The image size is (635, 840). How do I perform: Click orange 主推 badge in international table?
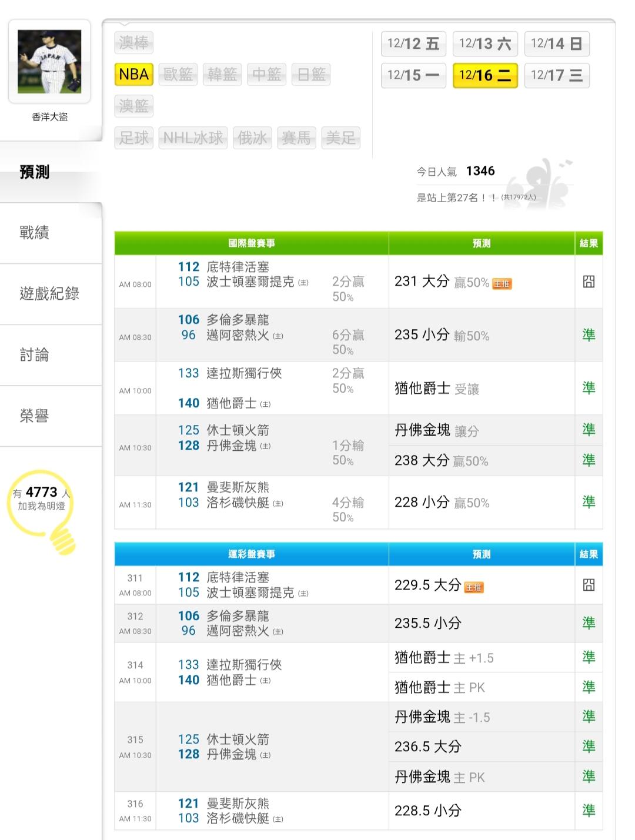click(x=502, y=284)
